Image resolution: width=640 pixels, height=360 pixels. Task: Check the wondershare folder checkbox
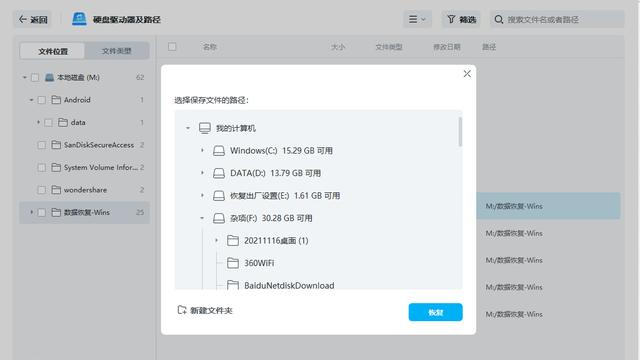(x=42, y=190)
